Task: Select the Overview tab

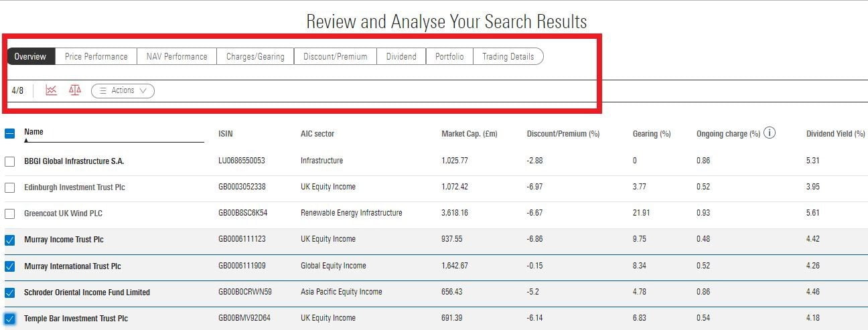Action: (30, 56)
